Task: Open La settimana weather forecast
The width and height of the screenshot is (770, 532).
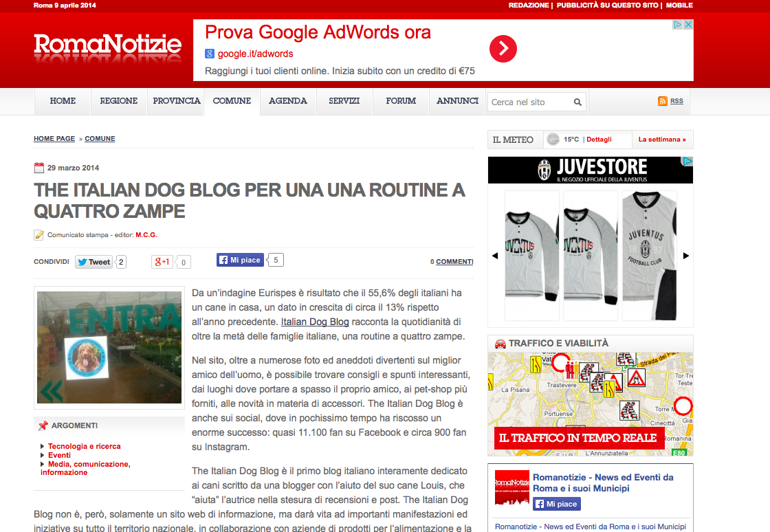Action: [662, 140]
